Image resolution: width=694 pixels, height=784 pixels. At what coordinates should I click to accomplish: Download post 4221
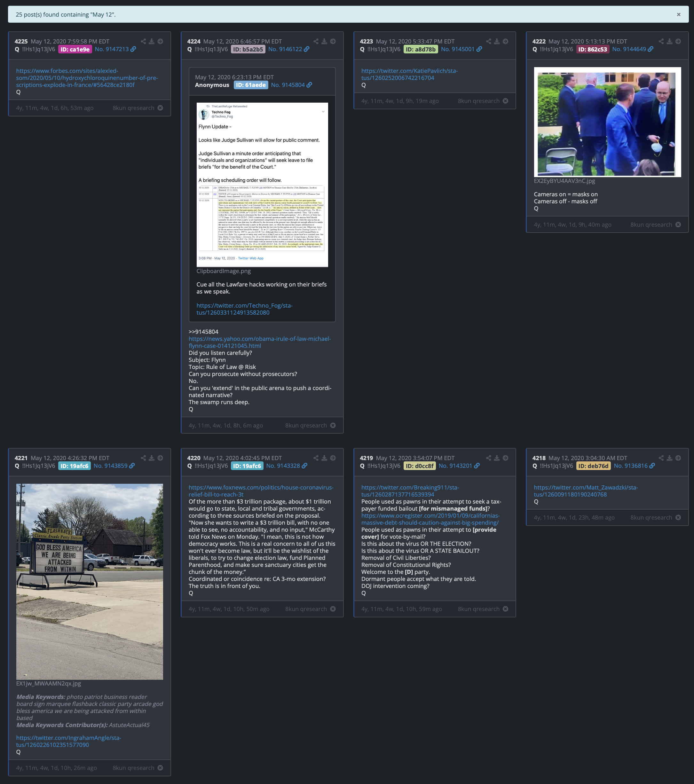pos(152,458)
